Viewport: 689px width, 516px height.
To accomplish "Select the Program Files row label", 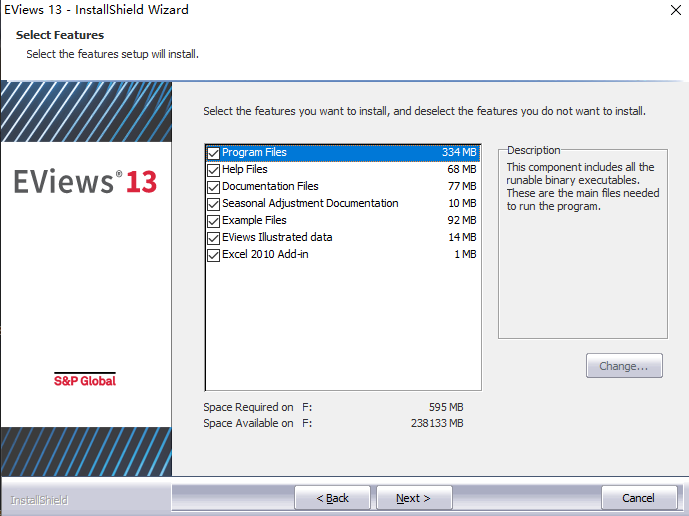I will [x=254, y=152].
